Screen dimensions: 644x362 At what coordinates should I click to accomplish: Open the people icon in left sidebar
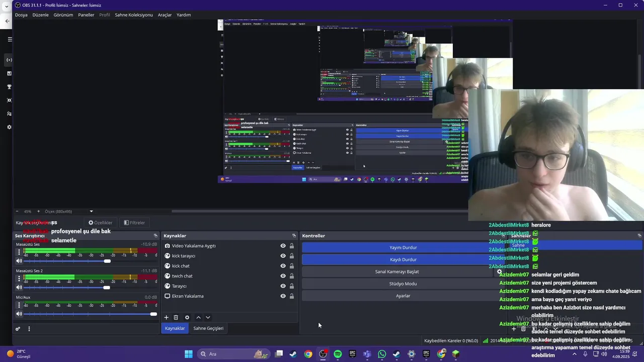point(9,114)
